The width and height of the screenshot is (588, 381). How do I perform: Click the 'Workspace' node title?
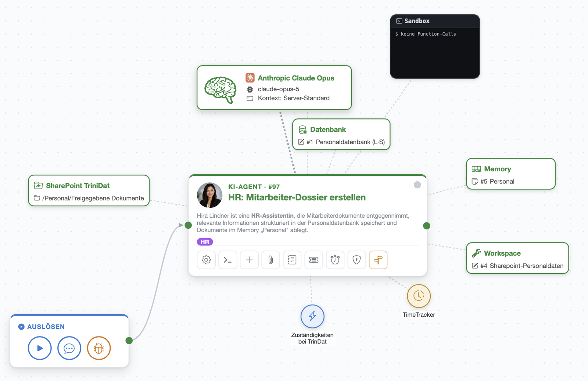click(x=502, y=253)
